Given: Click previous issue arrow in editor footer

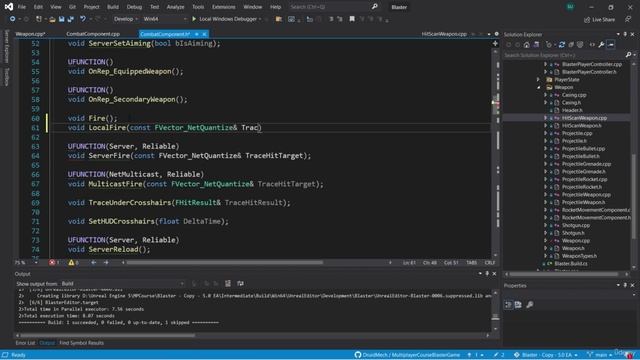Looking at the screenshot, I should click(93, 262).
